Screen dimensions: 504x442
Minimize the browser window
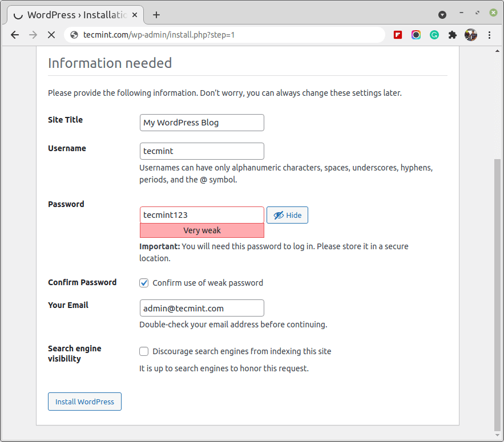[461, 13]
